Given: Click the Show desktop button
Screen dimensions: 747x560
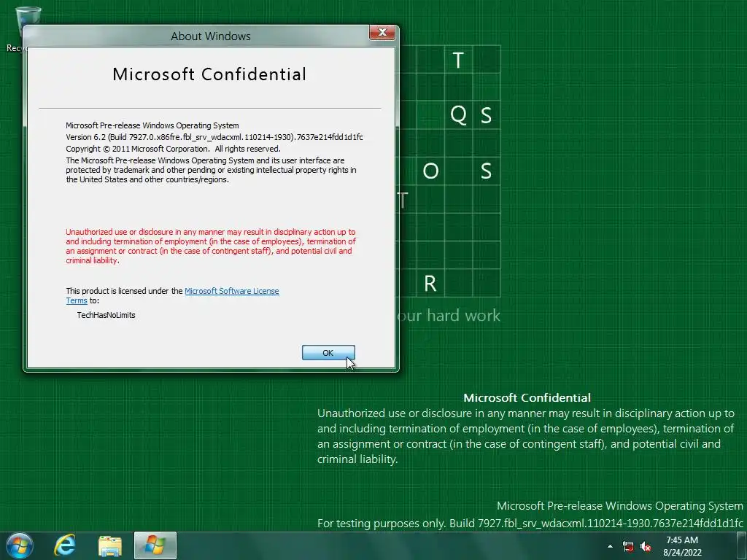Looking at the screenshot, I should pyautogui.click(x=742, y=545).
